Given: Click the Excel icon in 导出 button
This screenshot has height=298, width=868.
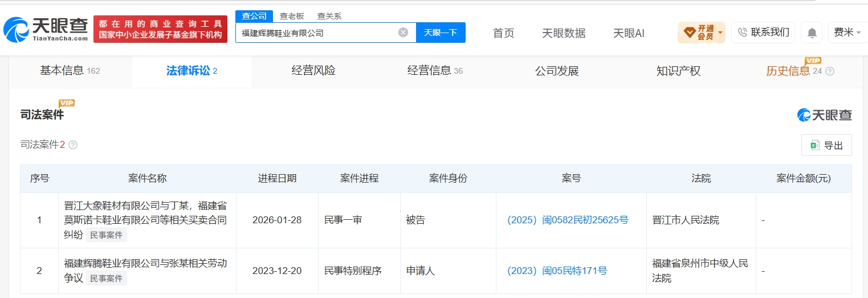Looking at the screenshot, I should click(x=815, y=145).
